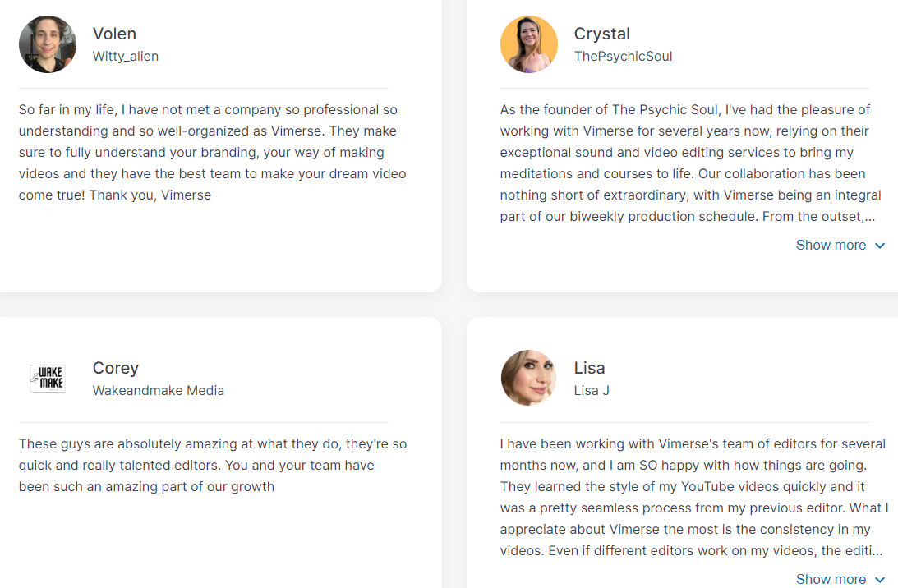Click the Wake Make logo image

pyautogui.click(x=48, y=379)
